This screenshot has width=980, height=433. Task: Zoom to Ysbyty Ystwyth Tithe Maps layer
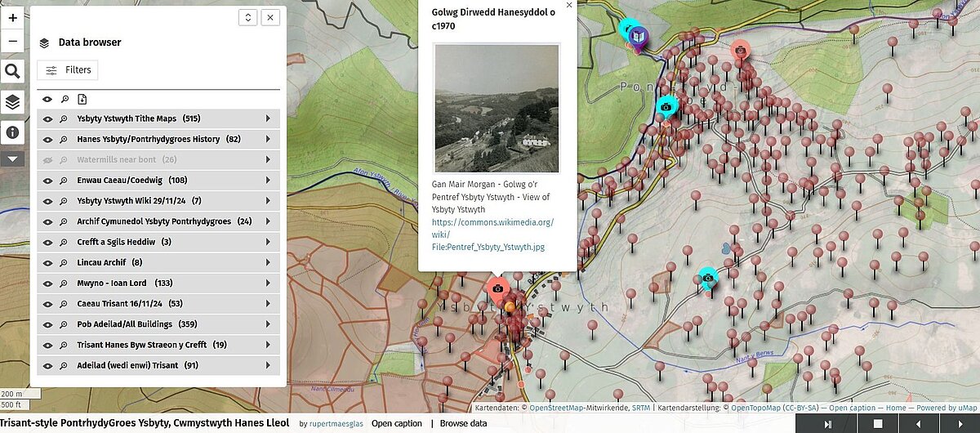pos(64,118)
